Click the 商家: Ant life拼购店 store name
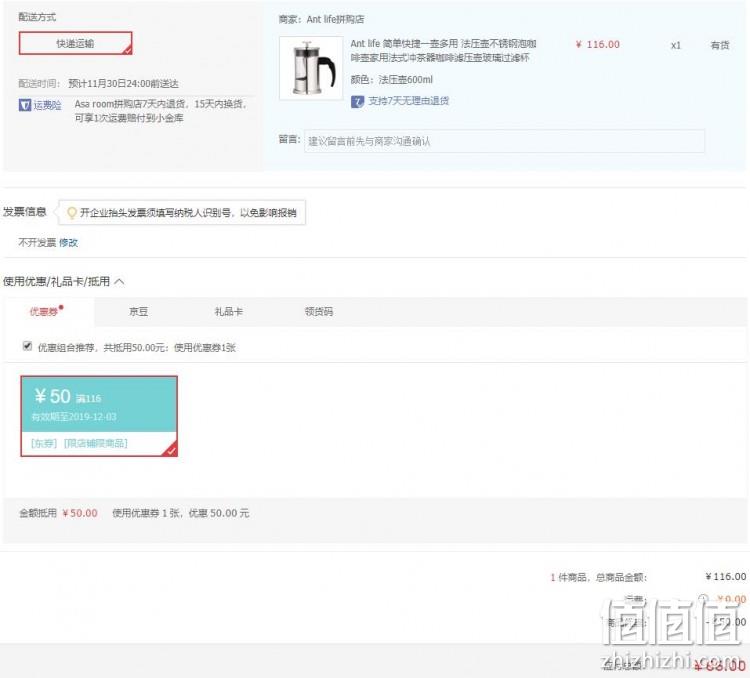Viewport: 750px width, 678px height. click(321, 19)
